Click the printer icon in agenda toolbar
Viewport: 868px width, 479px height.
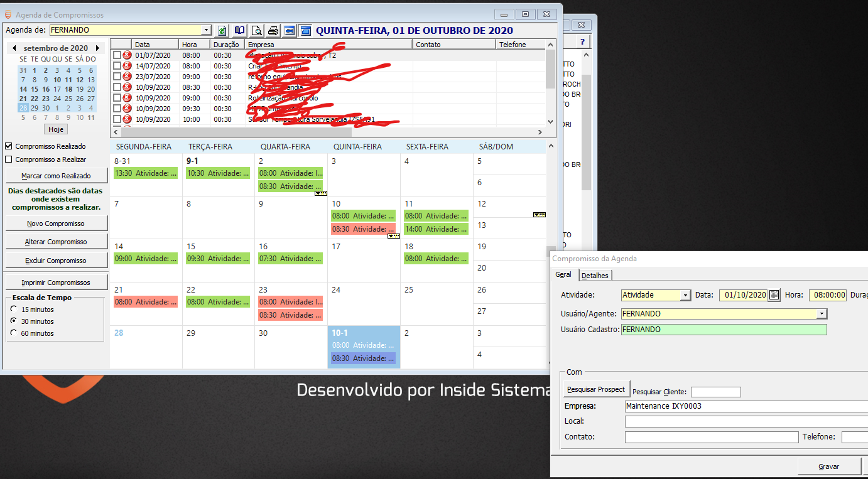coord(273,30)
